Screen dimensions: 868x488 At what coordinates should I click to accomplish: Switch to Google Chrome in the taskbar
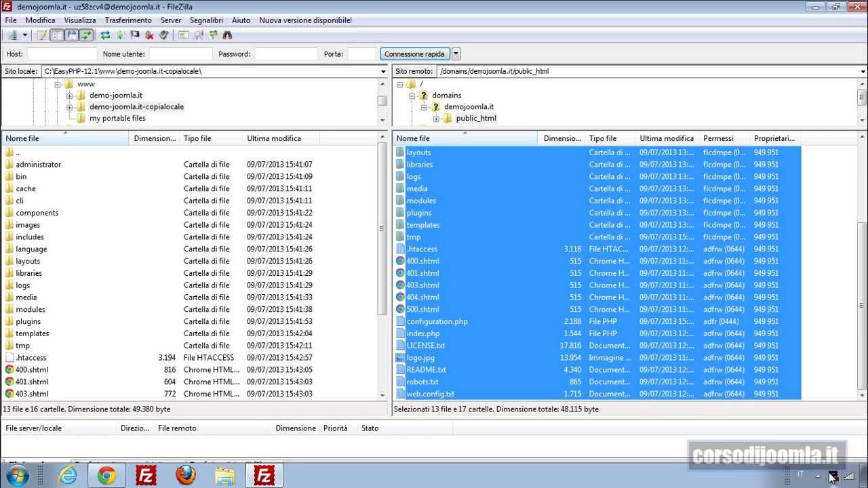click(x=106, y=476)
